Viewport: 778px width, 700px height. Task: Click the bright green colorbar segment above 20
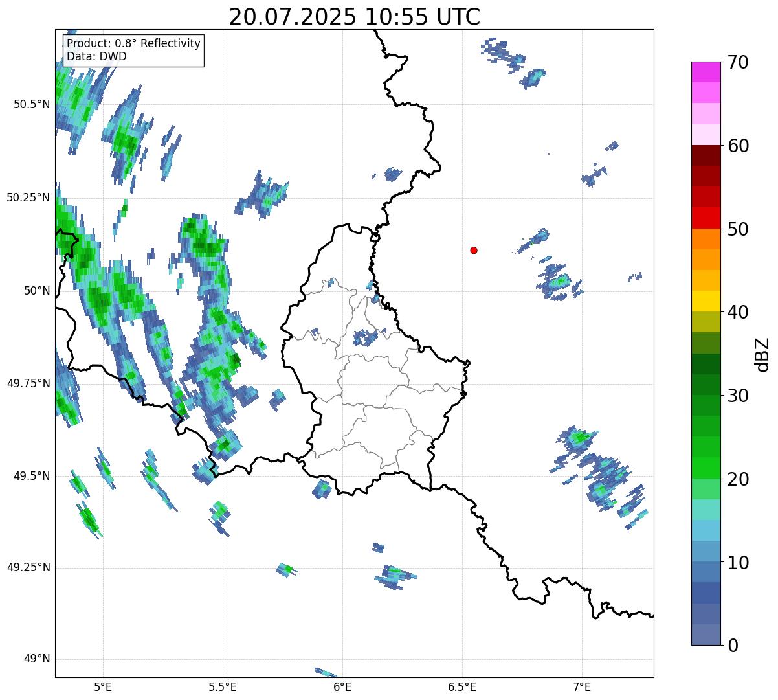click(706, 468)
